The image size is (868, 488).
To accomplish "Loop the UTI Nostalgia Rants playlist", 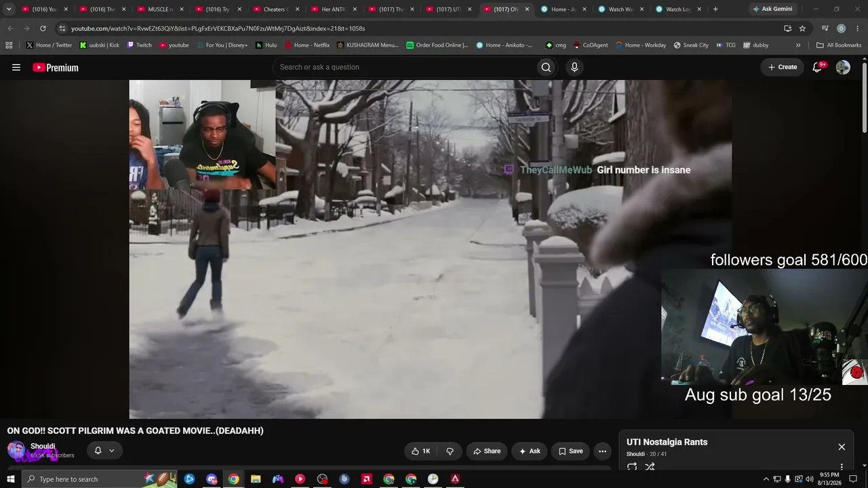I will (632, 467).
